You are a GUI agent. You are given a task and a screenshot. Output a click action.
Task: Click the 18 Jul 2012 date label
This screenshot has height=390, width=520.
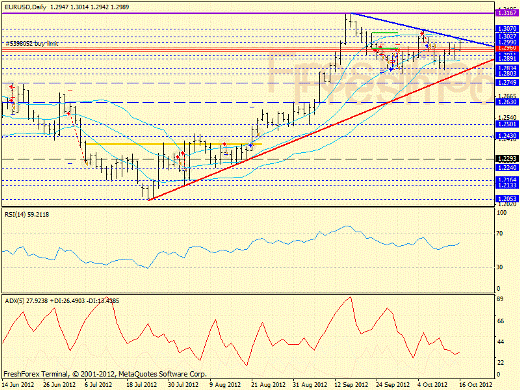pos(141,385)
